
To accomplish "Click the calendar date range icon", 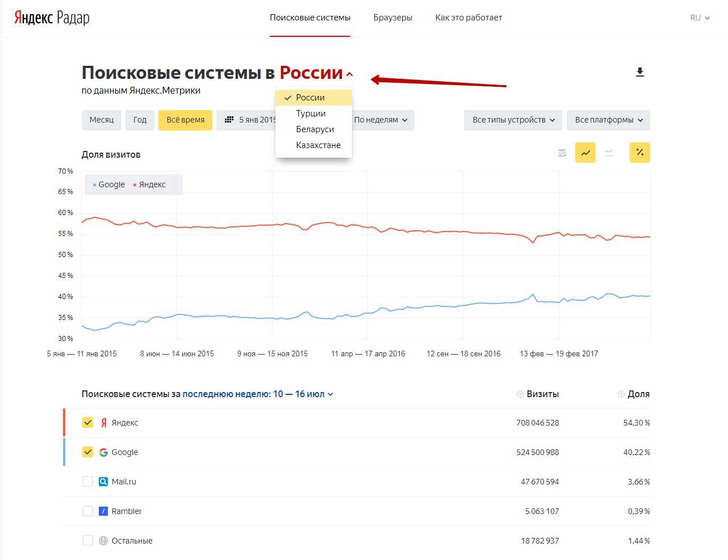I will 229,120.
